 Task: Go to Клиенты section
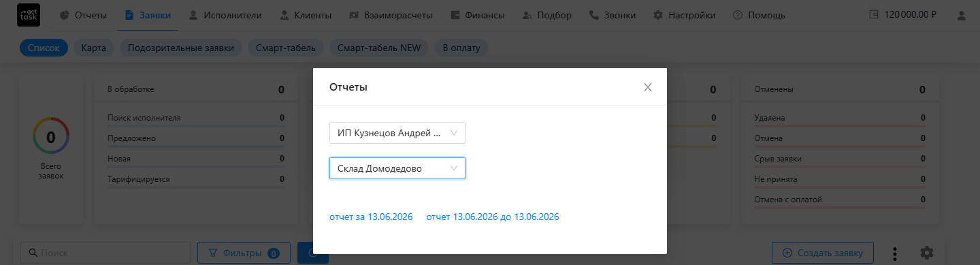(x=307, y=15)
